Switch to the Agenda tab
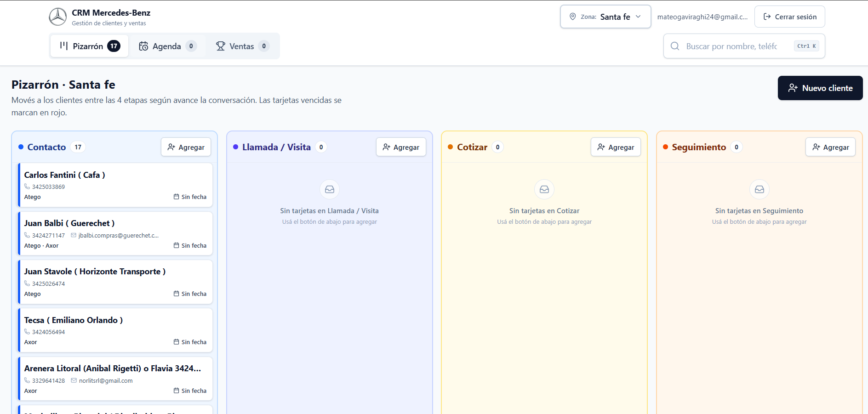This screenshot has height=414, width=868. pos(167,46)
